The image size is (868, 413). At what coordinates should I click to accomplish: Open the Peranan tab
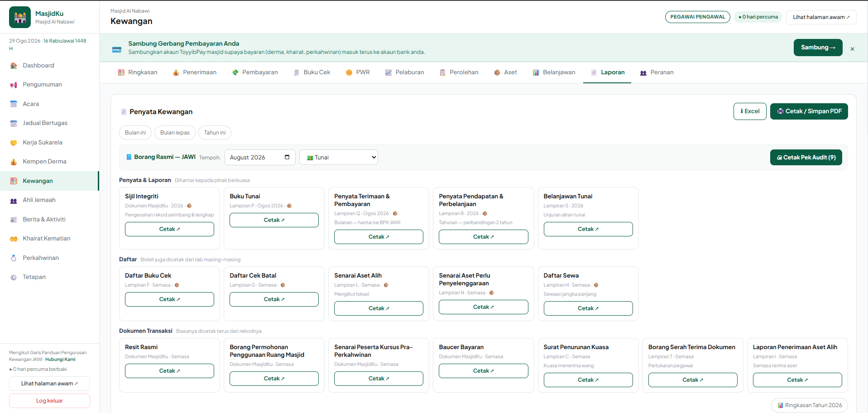[x=657, y=72]
